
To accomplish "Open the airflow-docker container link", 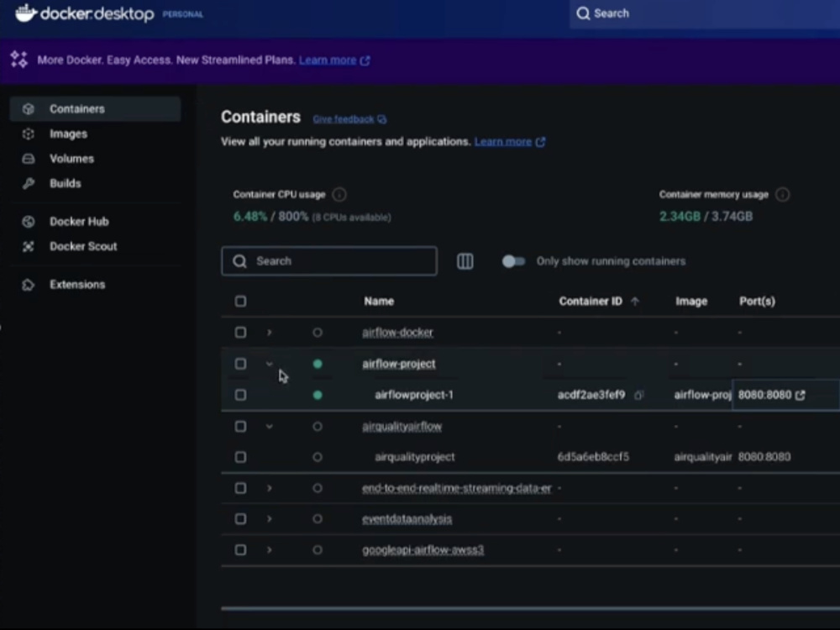I will pos(397,333).
